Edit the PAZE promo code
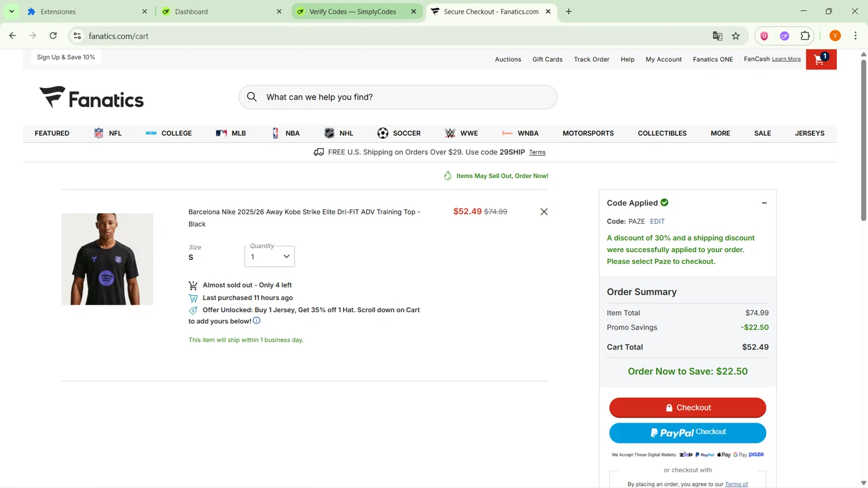 click(x=657, y=221)
